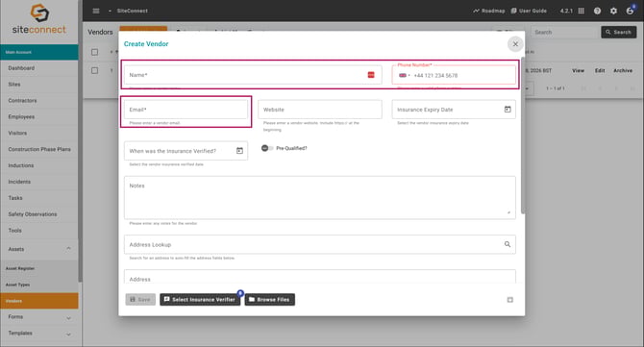Click the help question mark icon
The image size is (644, 347).
point(597,11)
